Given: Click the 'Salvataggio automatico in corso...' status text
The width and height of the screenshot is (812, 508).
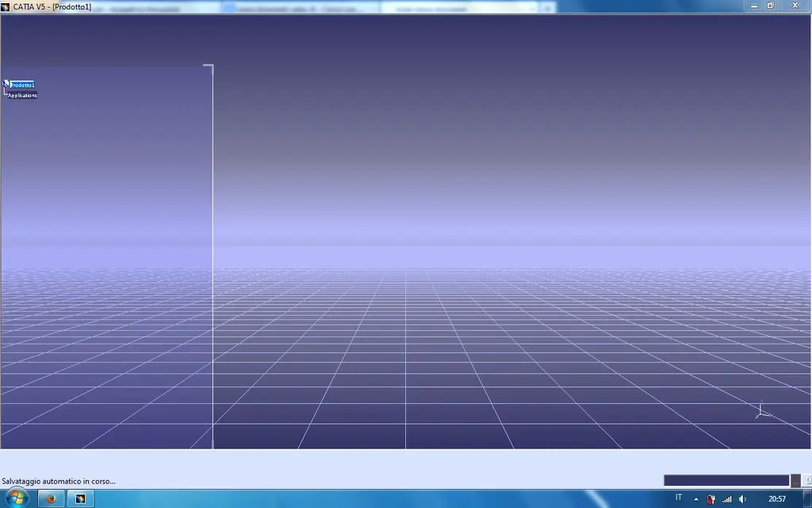Looking at the screenshot, I should pos(59,481).
